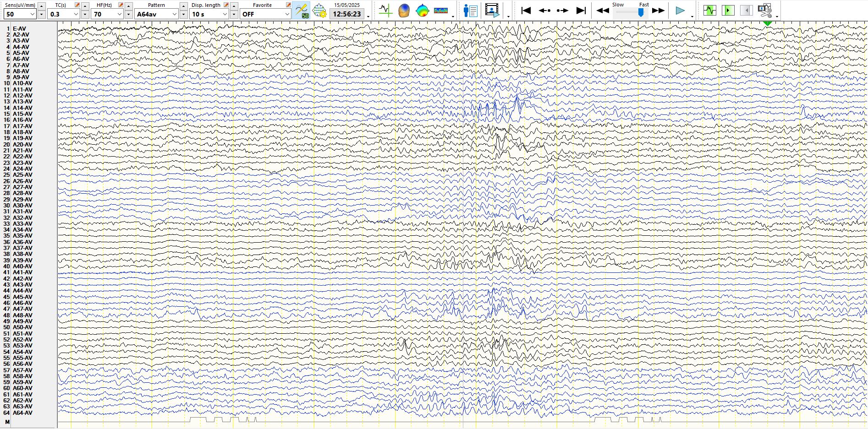The width and height of the screenshot is (868, 429).
Task: Open the colored topographic map icon
Action: [x=422, y=10]
